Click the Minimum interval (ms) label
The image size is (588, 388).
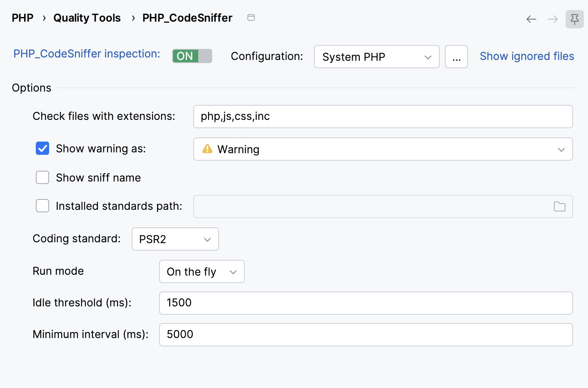[x=90, y=334]
